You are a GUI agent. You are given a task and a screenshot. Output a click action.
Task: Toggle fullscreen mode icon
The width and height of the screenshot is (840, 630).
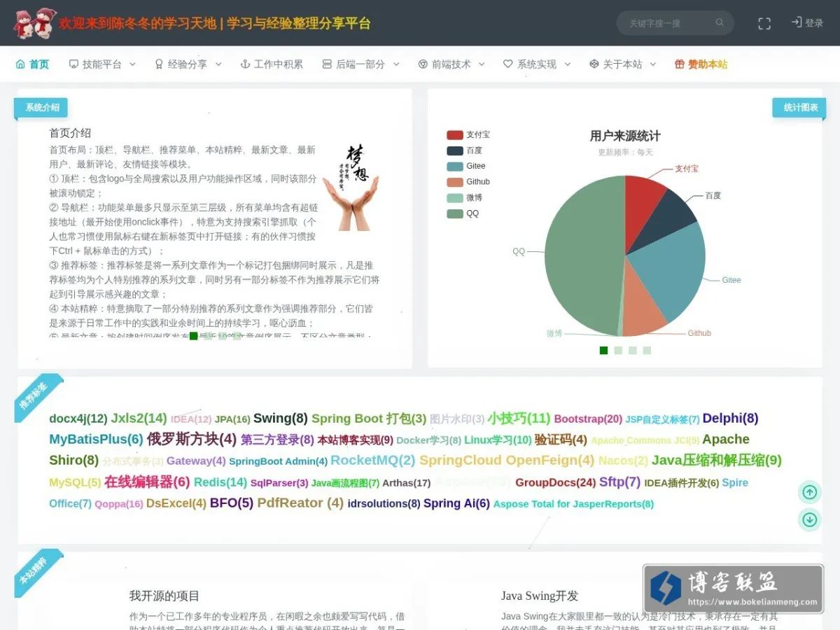coord(764,23)
